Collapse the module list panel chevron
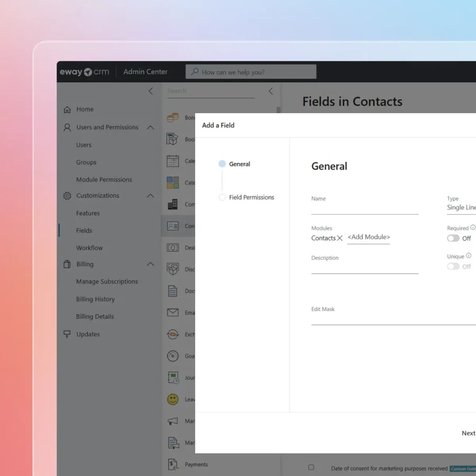476x476 pixels. pos(271,91)
